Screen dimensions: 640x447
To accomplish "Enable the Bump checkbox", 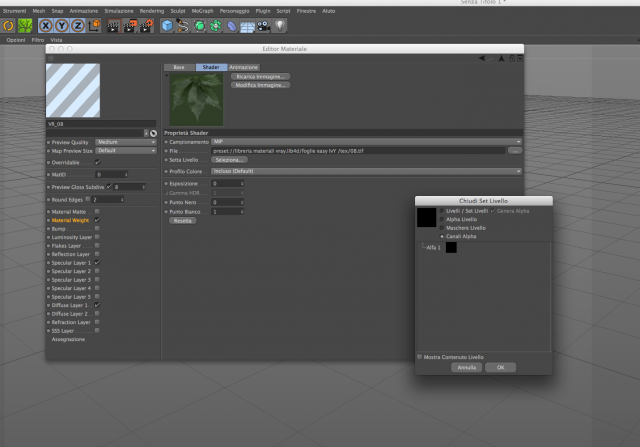I will 97,229.
